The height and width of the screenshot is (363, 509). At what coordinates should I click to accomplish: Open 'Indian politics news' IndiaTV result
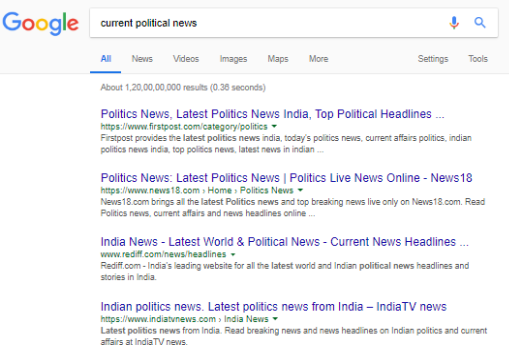pos(273,307)
